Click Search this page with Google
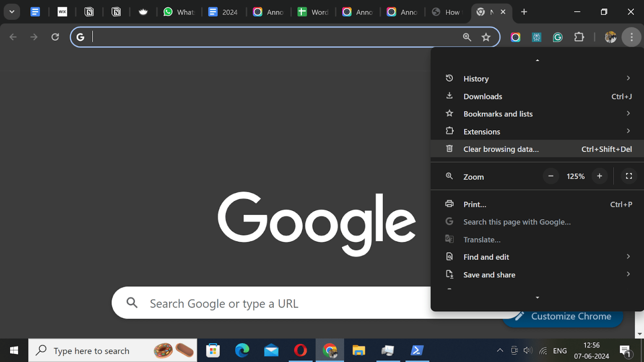Image resolution: width=644 pixels, height=362 pixels. click(x=517, y=222)
